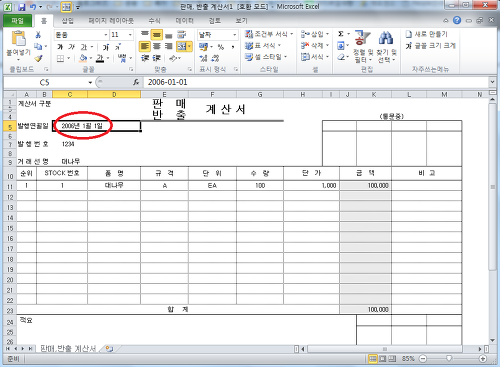Toggle bold (가) formatting
This screenshot has width=500, height=367.
coord(60,47)
